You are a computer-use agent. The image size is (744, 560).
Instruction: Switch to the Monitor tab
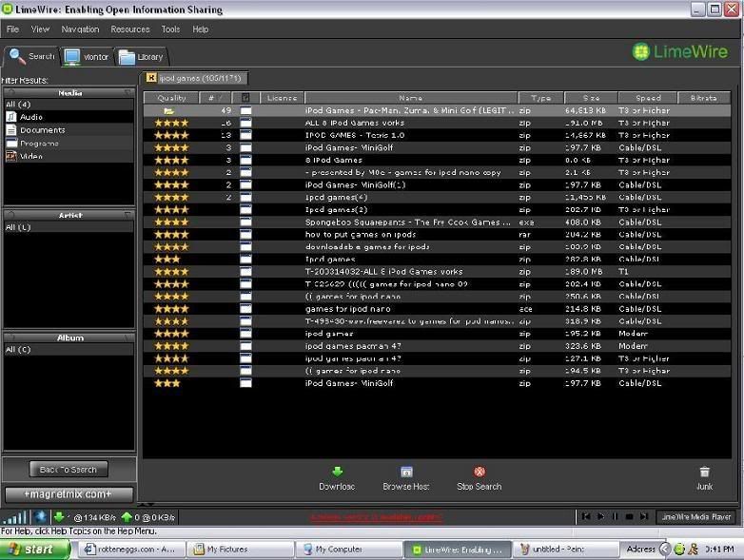tap(87, 57)
